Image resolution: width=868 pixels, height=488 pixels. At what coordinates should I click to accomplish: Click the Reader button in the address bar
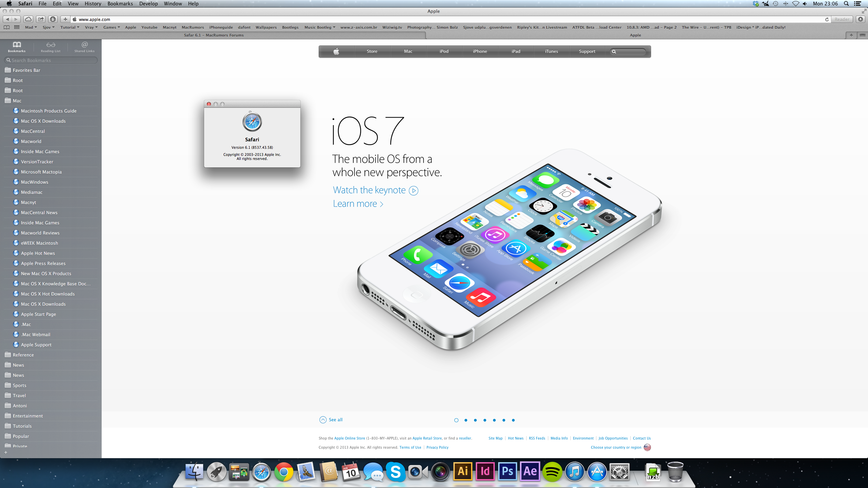tap(842, 19)
